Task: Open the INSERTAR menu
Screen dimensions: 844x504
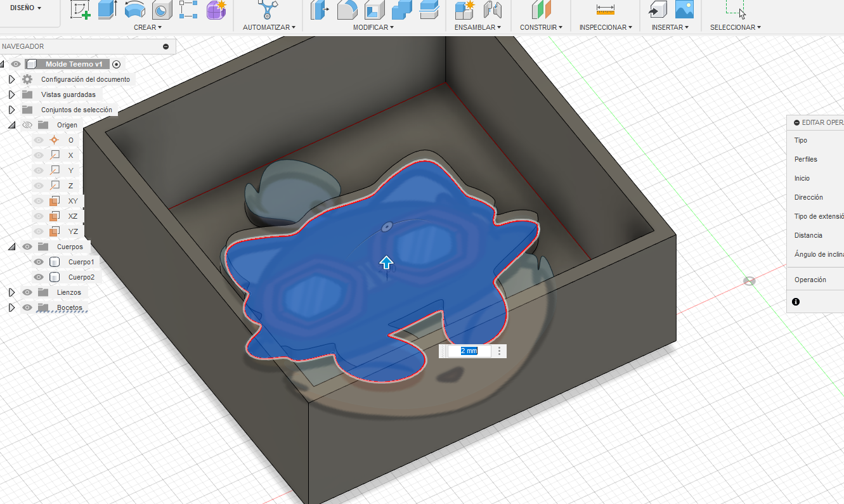Action: pyautogui.click(x=671, y=27)
